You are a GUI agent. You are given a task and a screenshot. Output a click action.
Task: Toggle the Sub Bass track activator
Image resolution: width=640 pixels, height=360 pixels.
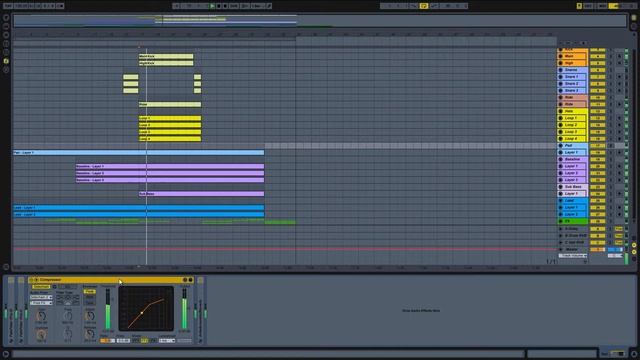click(598, 187)
